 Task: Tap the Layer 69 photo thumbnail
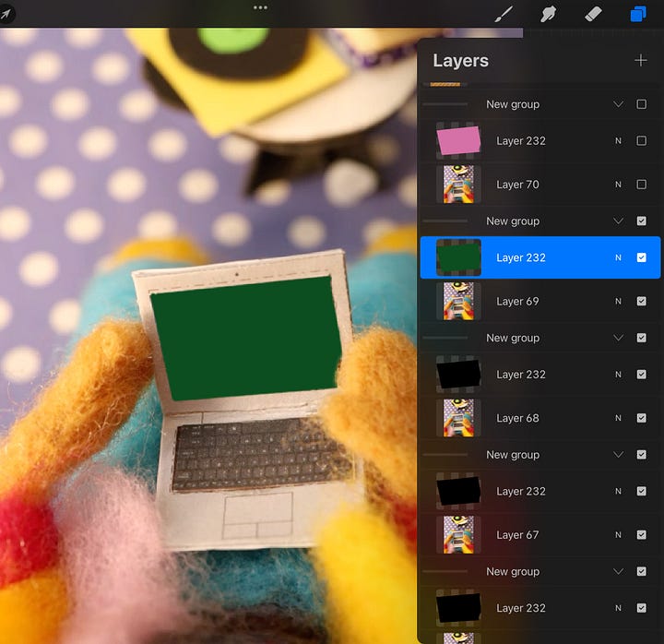coord(458,301)
